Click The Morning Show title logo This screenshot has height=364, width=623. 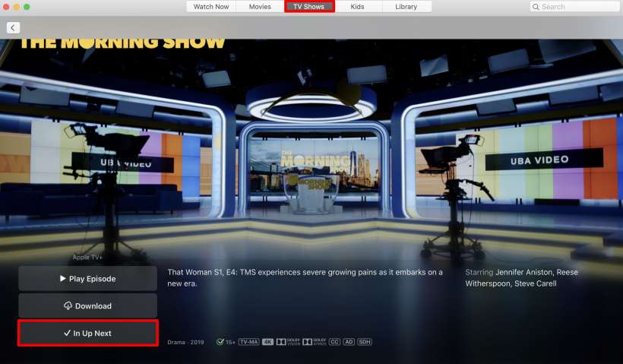click(122, 43)
